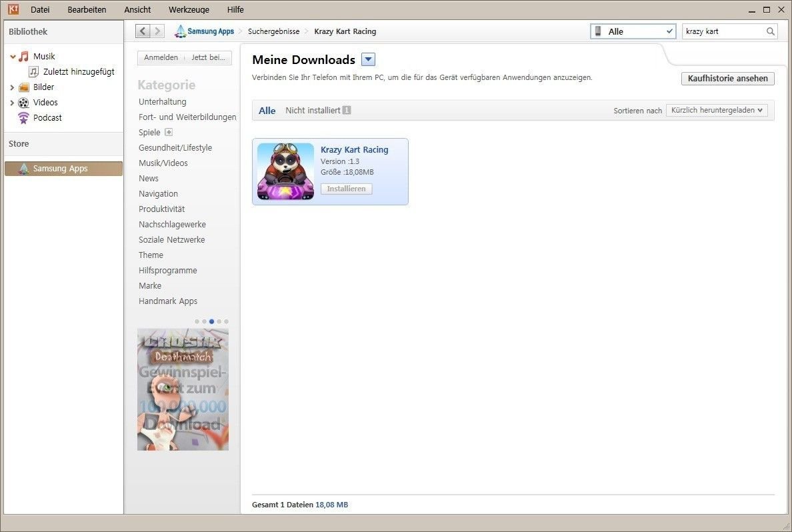792x532 pixels.
Task: Select the Marke category
Action: (x=150, y=286)
